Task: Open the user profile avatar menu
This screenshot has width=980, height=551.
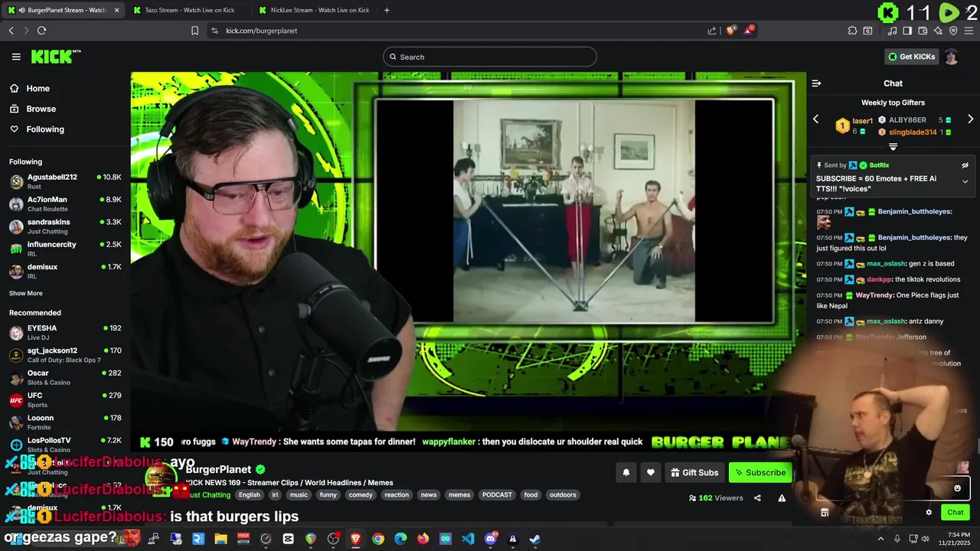Action: (x=952, y=57)
